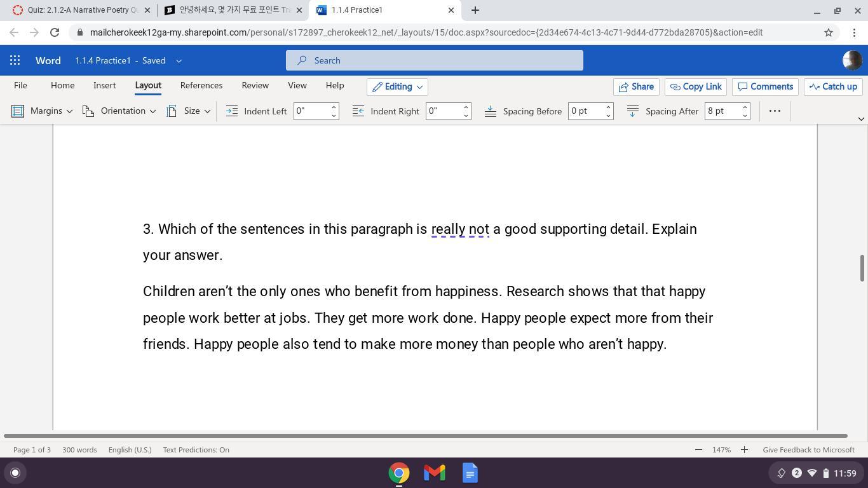This screenshot has height=488, width=868.
Task: Go back to the previous browser page
Action: pyautogui.click(x=14, y=32)
